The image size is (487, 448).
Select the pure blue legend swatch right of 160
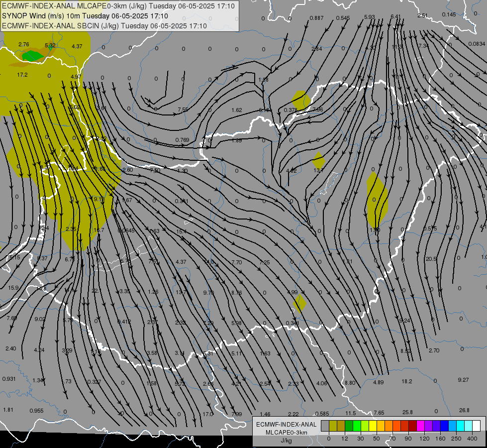point(444,426)
